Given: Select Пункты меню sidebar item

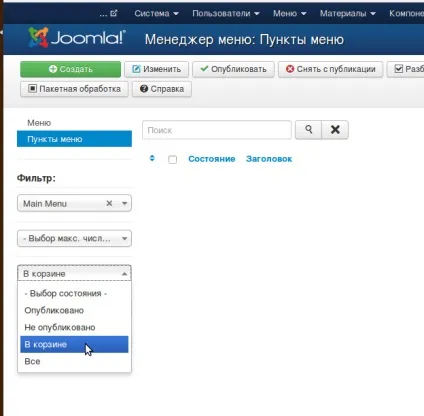Looking at the screenshot, I should pyautogui.click(x=74, y=139).
